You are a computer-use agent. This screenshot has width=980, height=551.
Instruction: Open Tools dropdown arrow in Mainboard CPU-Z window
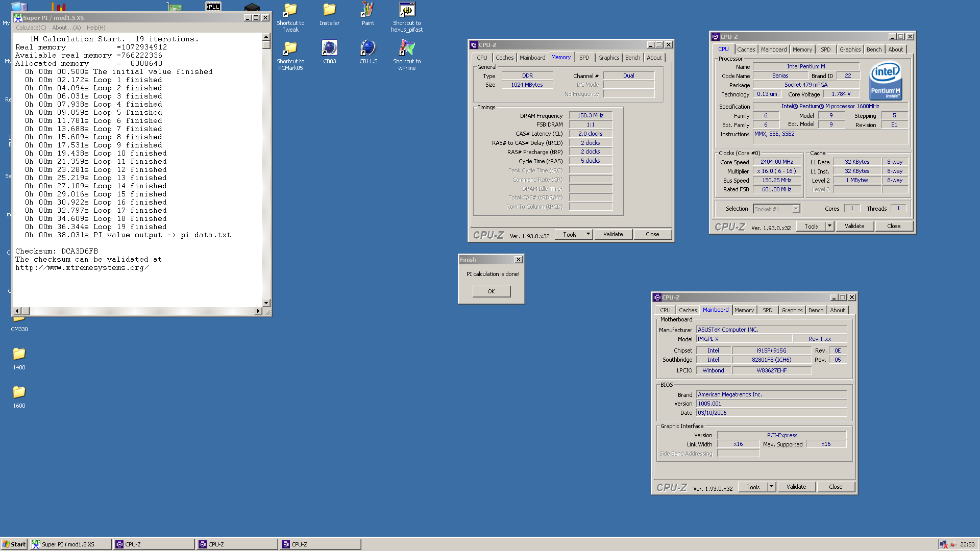coord(771,487)
